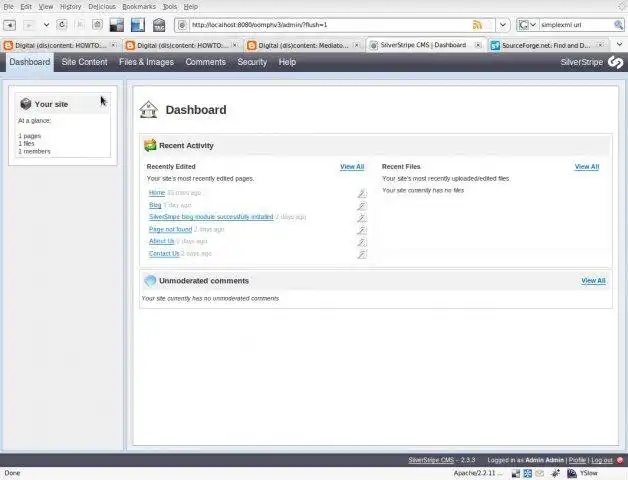Click the search magnifier icon
This screenshot has height=480, width=628.
coord(618,25)
